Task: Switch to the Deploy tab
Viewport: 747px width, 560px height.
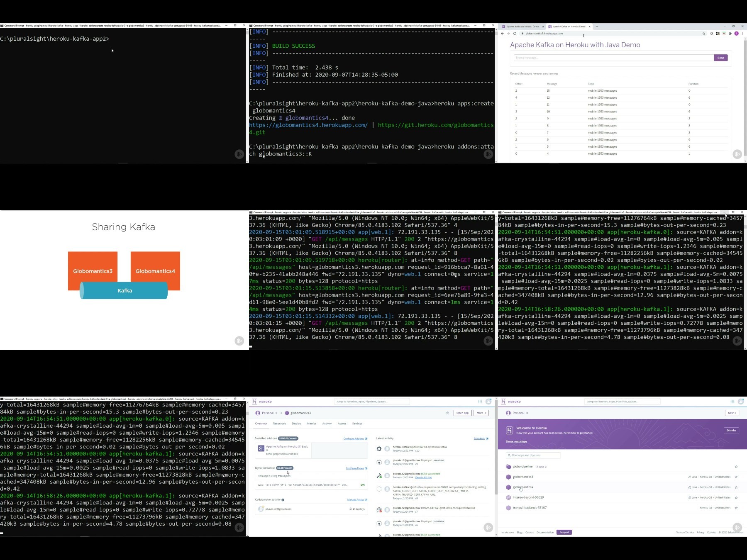Action: (296, 424)
